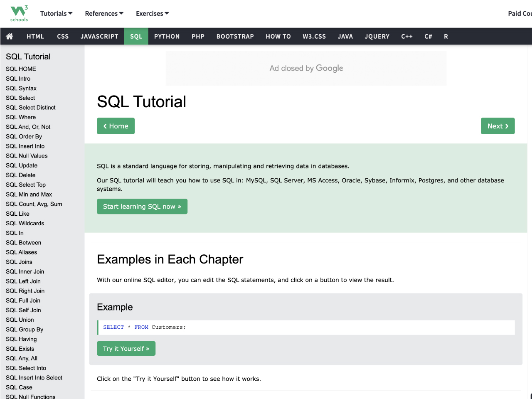Viewport: 532px width, 399px height.
Task: Open SQL Between link
Action: point(24,243)
